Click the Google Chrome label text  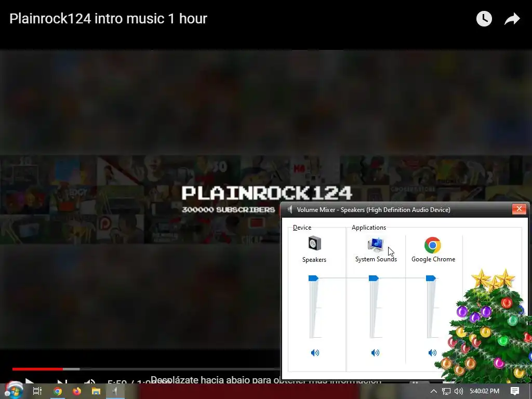click(433, 259)
